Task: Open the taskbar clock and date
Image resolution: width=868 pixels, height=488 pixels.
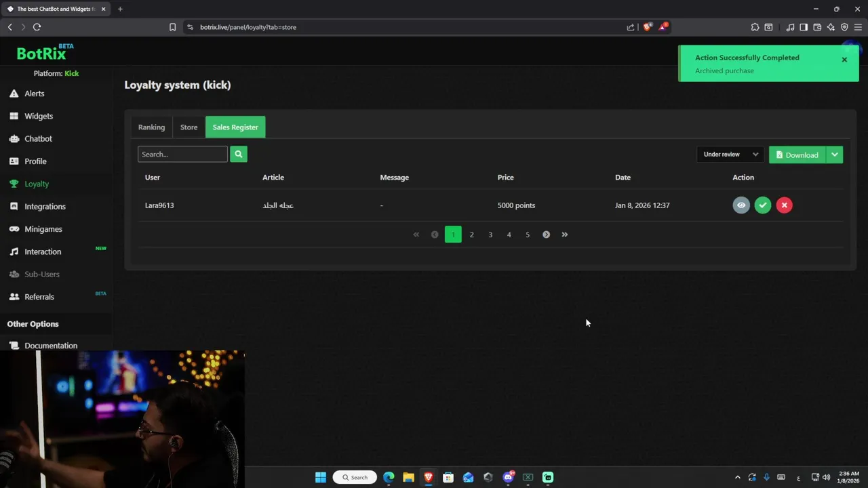Action: pos(849,477)
